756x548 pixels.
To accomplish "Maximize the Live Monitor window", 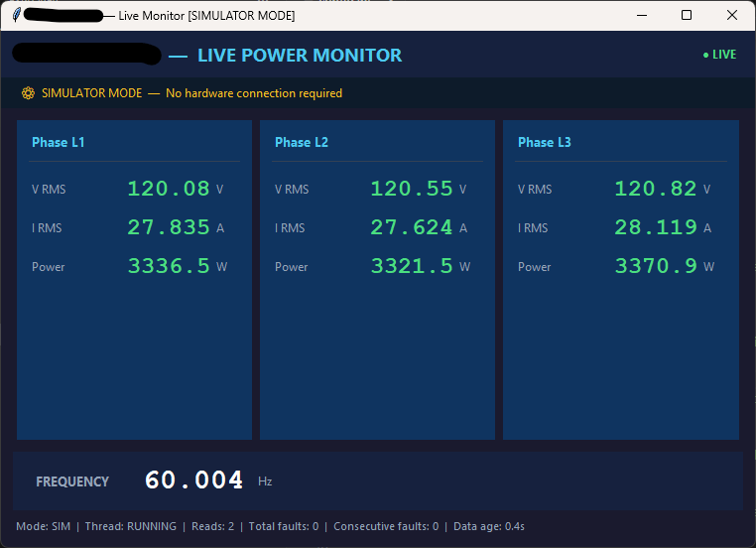I will coord(687,16).
